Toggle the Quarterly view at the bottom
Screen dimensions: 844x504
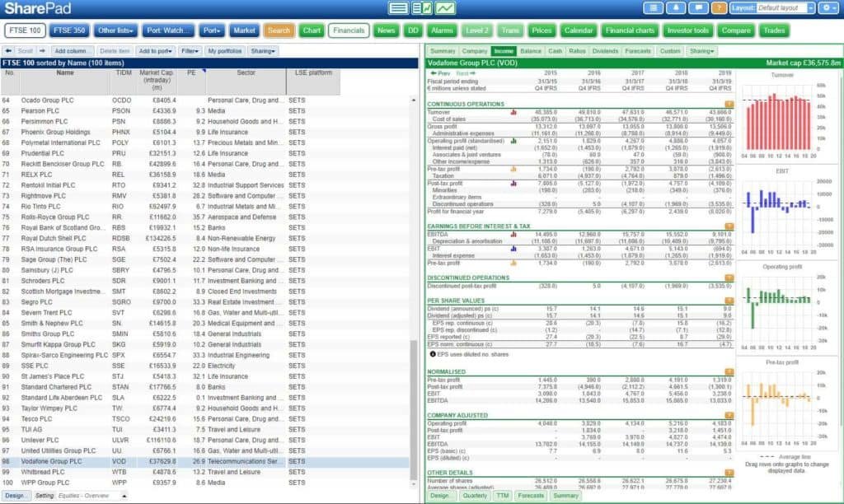[475, 496]
